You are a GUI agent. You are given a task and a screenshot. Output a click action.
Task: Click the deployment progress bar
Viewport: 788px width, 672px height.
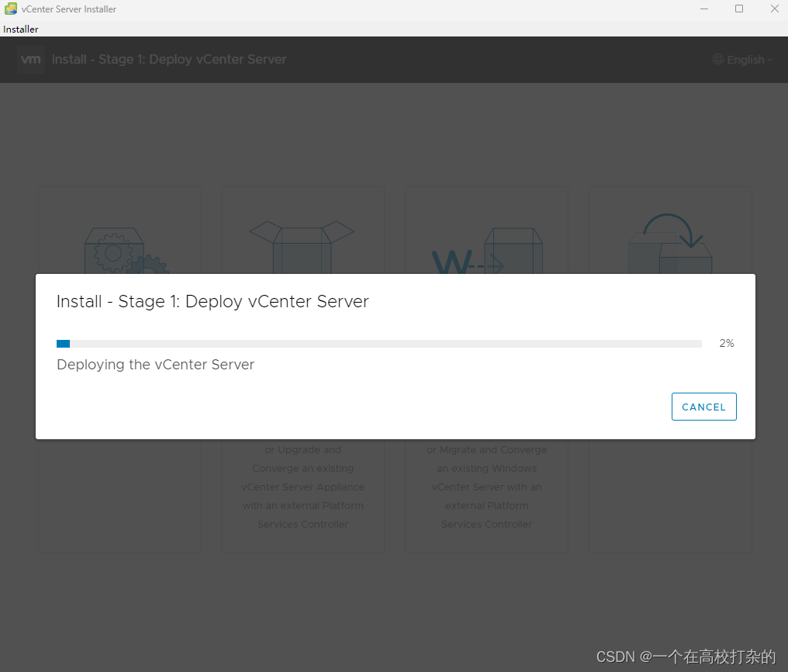[x=379, y=344]
